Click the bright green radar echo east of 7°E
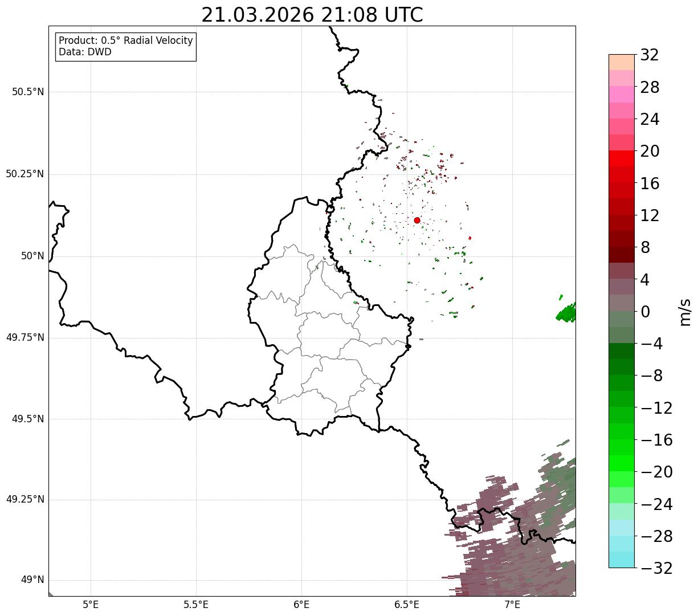698x616 pixels. pos(566,313)
